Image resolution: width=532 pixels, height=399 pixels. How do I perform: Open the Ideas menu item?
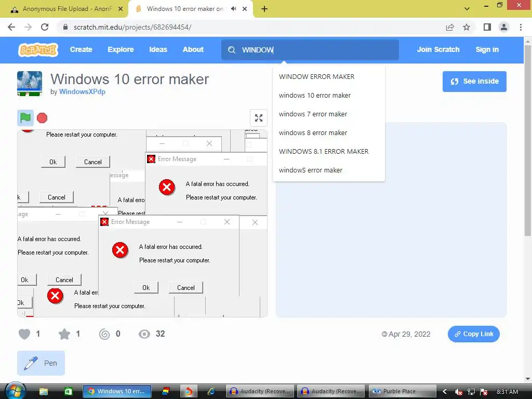tap(158, 49)
